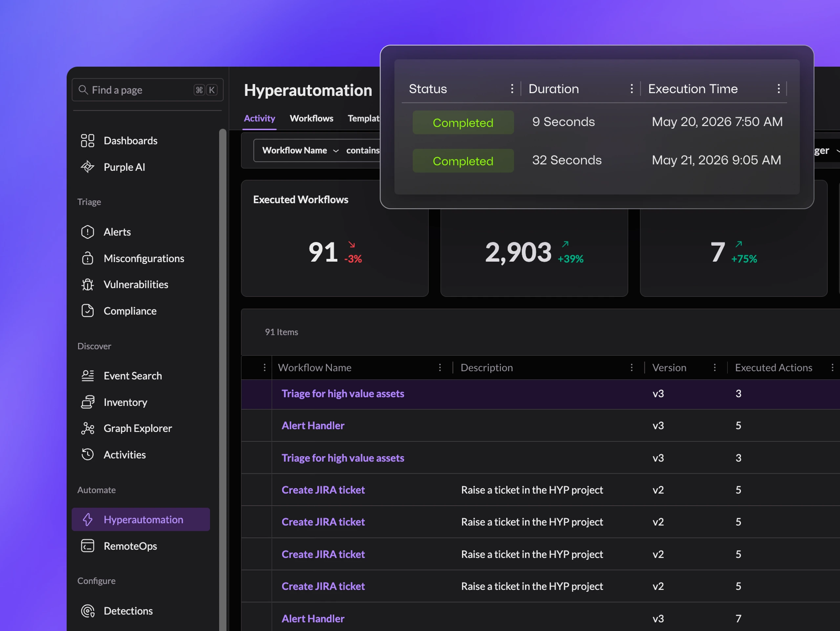The height and width of the screenshot is (631, 840).
Task: Open Graph Explorer via its node icon
Action: pyautogui.click(x=87, y=428)
